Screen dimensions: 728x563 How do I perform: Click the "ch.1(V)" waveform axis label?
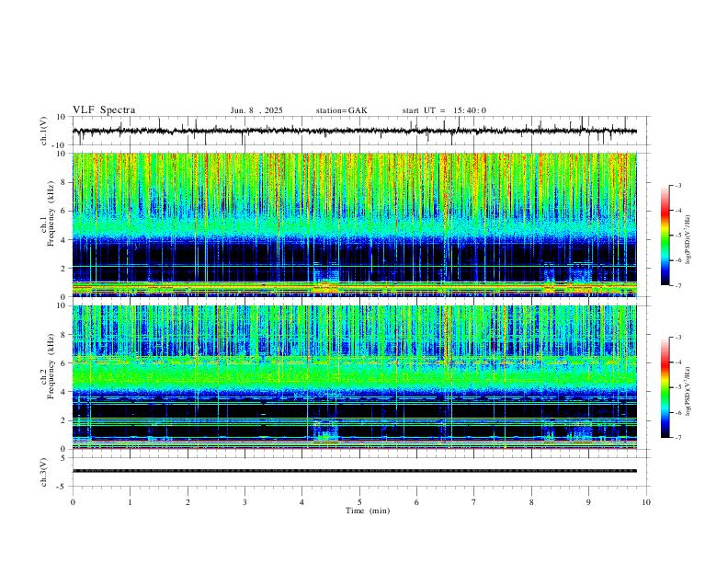point(44,131)
